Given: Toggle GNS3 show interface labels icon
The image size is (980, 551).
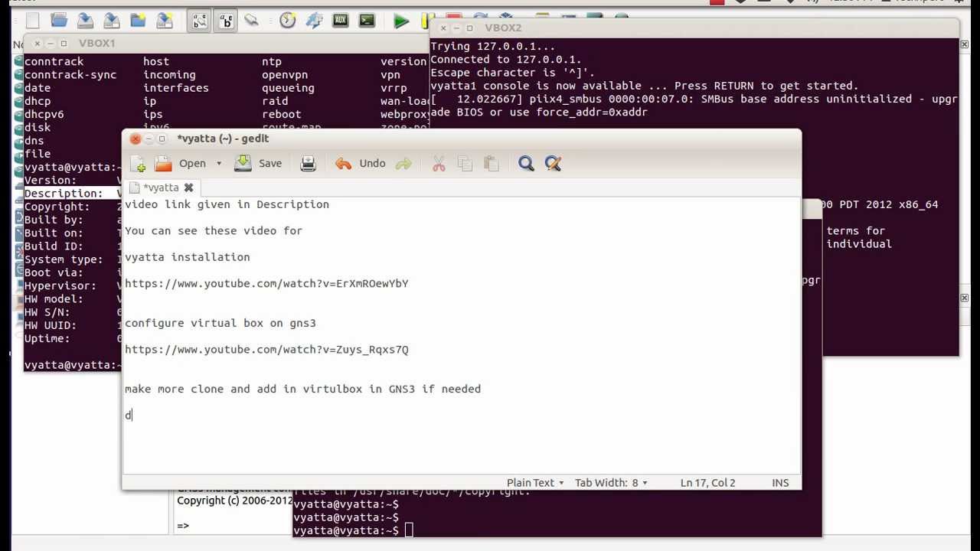Looking at the screenshot, I should (x=200, y=21).
